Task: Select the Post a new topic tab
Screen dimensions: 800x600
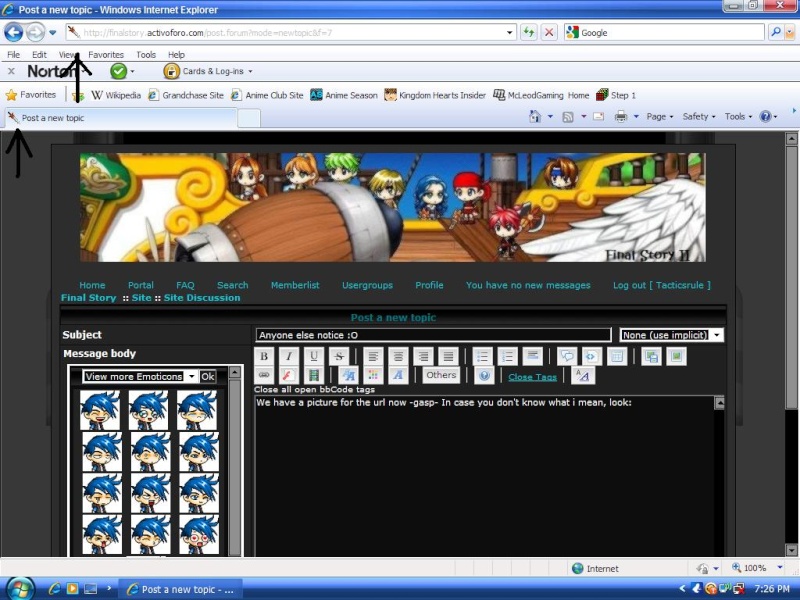Action: coord(121,118)
